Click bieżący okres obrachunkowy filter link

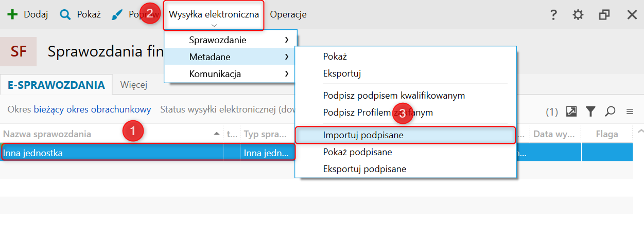coord(92,109)
